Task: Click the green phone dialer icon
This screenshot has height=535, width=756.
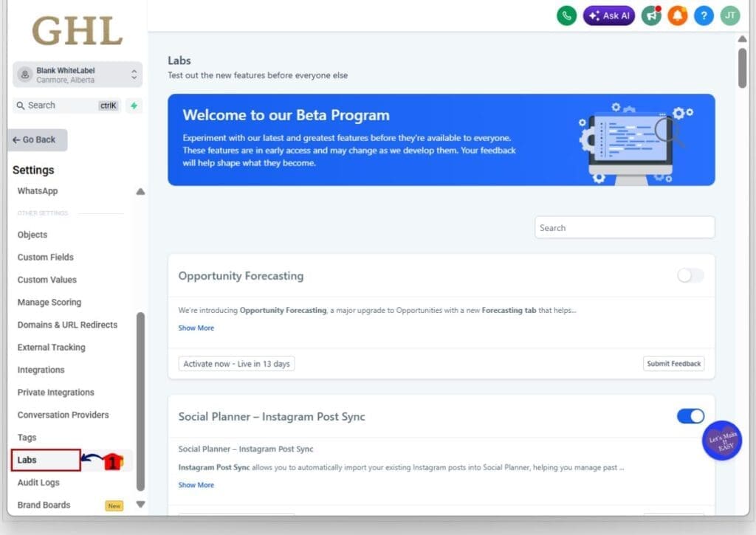Action: coord(566,15)
